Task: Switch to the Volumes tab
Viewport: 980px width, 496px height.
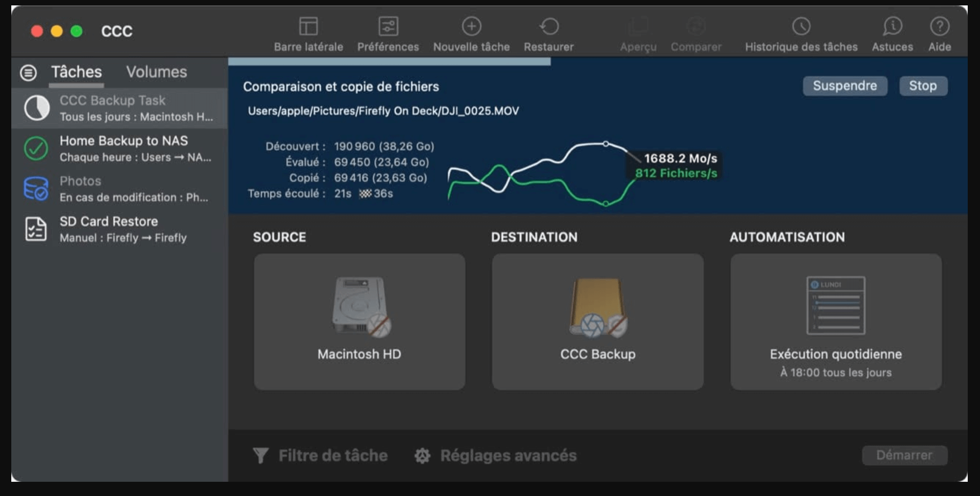Action: [156, 72]
